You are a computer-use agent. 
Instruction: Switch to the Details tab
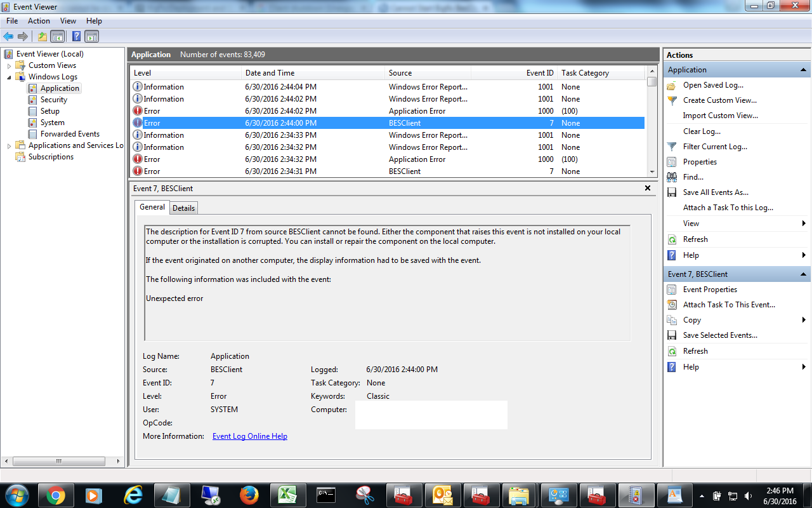(x=183, y=208)
